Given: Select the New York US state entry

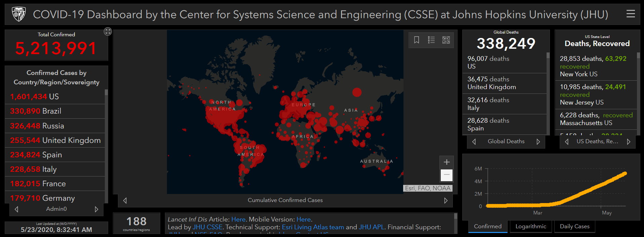Looking at the screenshot, I should click(x=596, y=66).
